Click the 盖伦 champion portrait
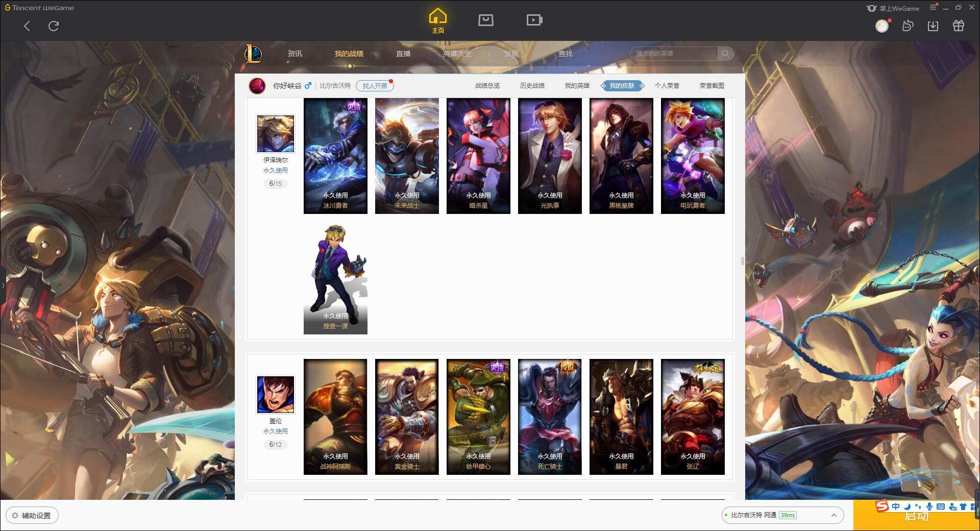 coord(276,395)
